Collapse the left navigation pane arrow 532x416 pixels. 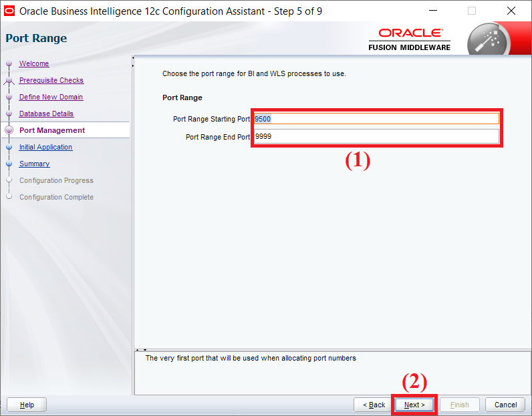coord(133,57)
